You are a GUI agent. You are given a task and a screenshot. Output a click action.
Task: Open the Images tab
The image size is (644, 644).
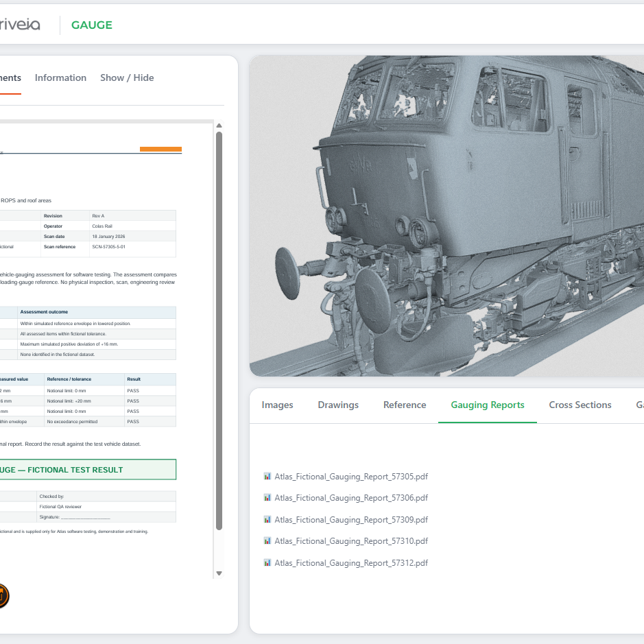277,405
